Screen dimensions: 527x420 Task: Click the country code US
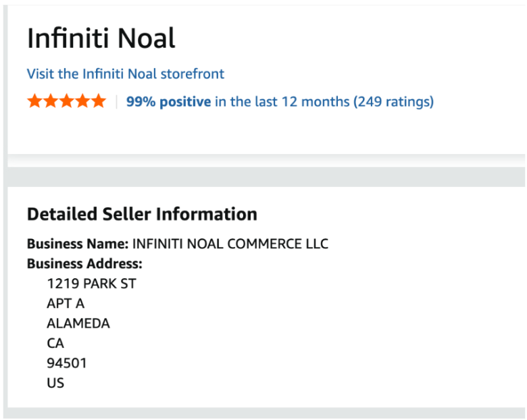pos(55,383)
